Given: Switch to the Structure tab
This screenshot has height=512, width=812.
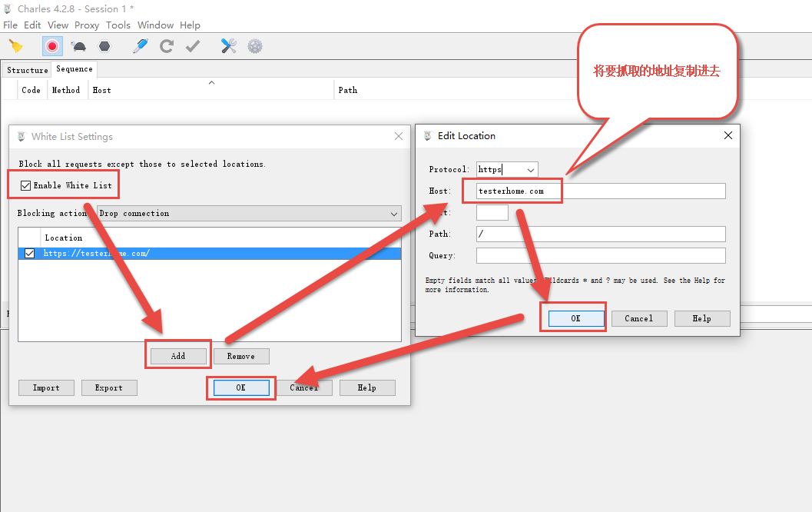Looking at the screenshot, I should click(x=28, y=70).
